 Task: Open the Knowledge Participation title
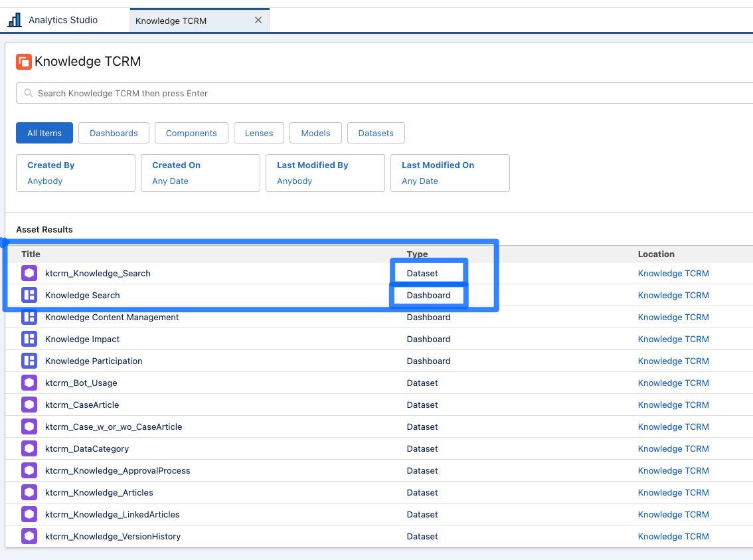click(94, 361)
